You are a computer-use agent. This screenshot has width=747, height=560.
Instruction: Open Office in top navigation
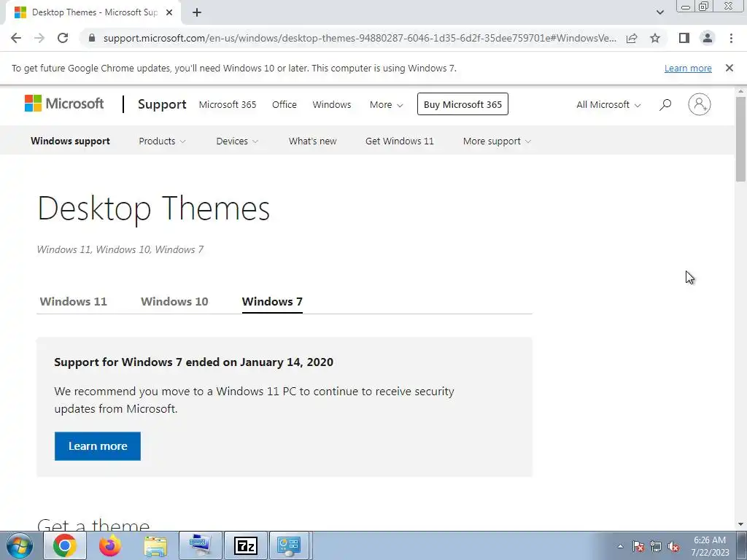point(285,104)
